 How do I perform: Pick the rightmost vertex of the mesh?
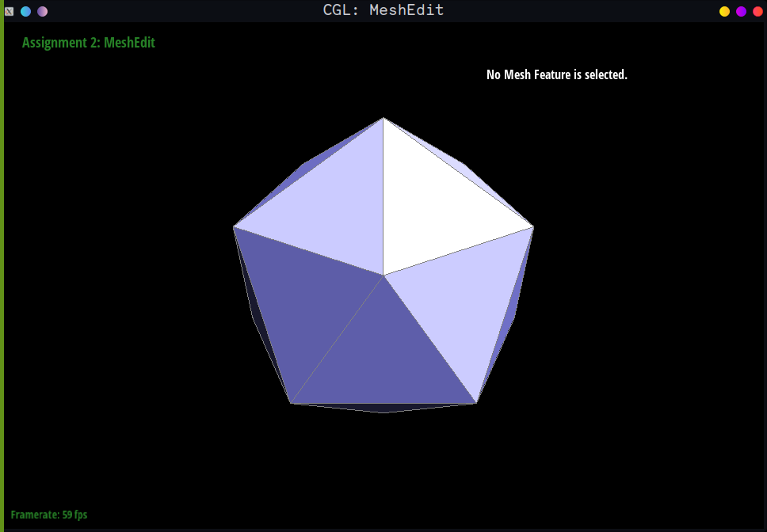(533, 227)
